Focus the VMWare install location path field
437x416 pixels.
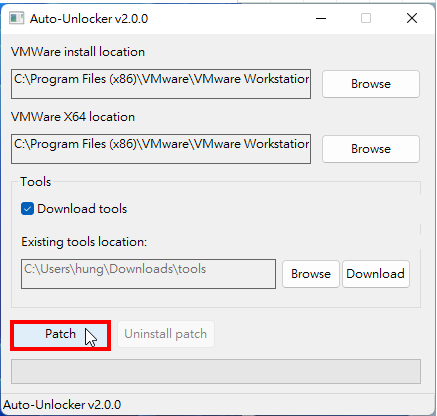tap(161, 84)
